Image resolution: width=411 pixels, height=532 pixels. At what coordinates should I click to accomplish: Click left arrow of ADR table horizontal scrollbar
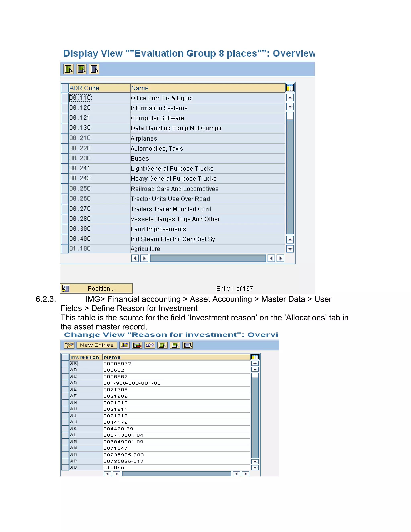[x=135, y=258]
